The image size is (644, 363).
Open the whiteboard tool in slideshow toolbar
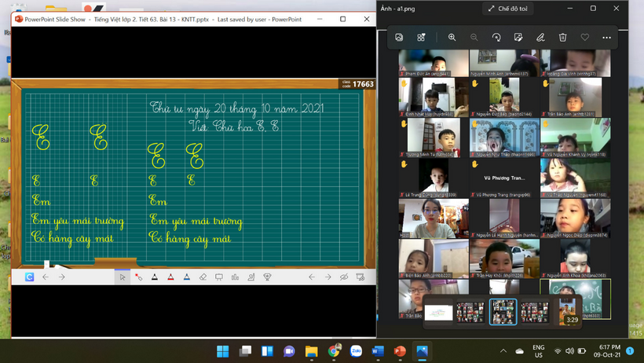pyautogui.click(x=218, y=277)
